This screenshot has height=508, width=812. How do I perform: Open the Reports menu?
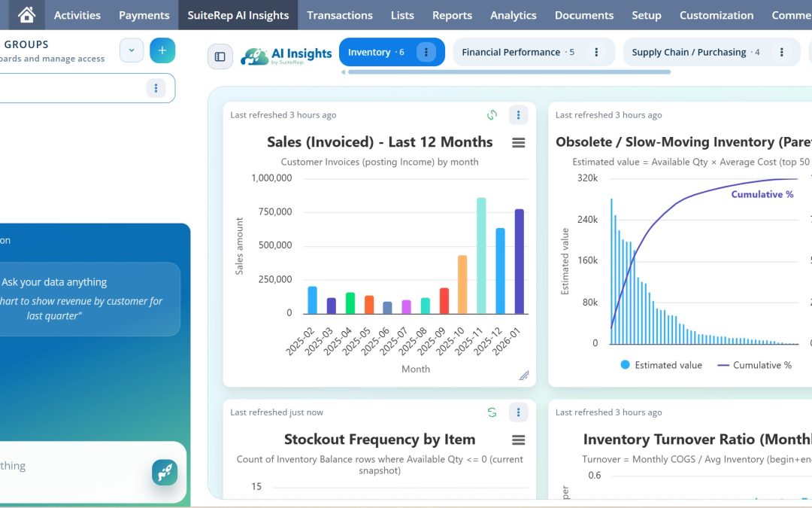coord(452,14)
